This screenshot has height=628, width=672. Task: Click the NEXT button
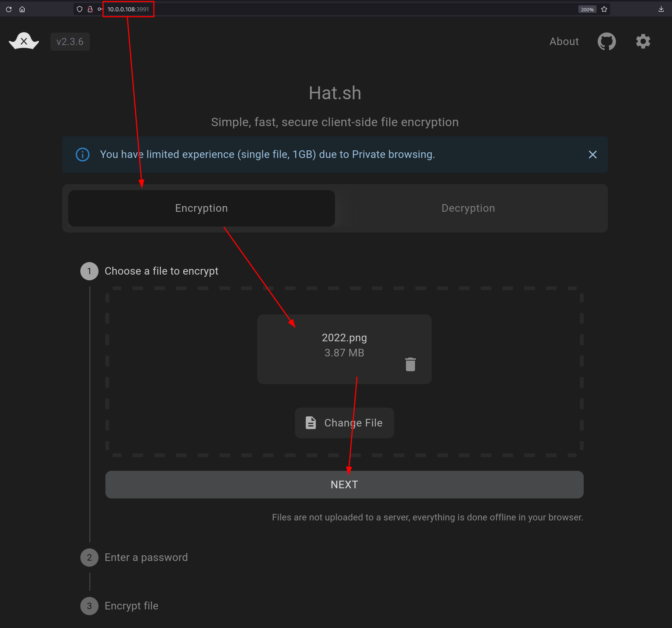344,484
